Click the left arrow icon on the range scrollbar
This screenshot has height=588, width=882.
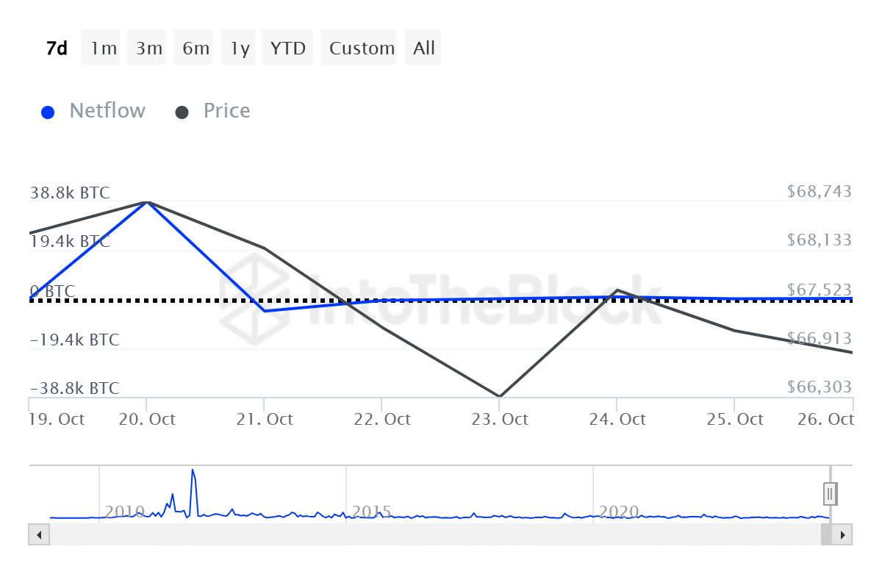point(38,534)
